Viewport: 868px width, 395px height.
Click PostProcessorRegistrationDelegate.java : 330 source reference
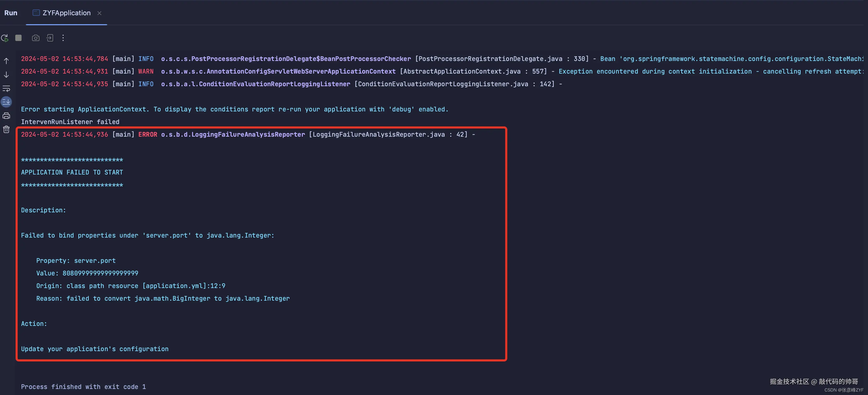[x=501, y=59]
